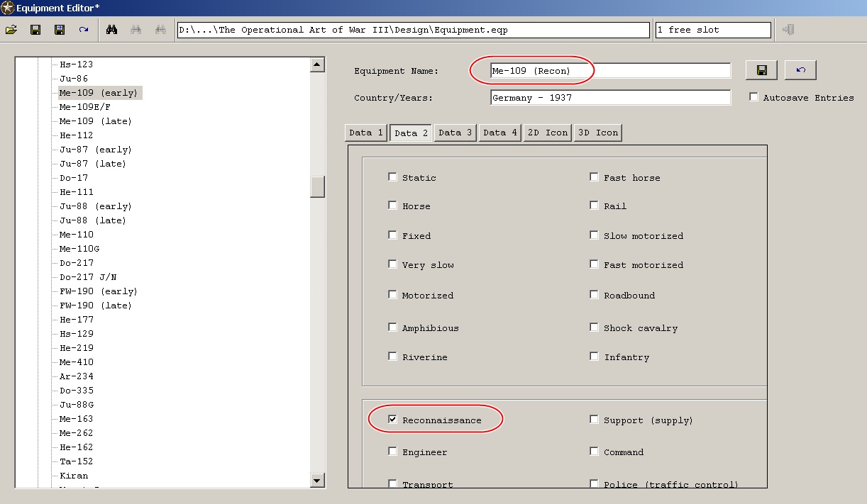Click the equipment list scroll down arrow
Viewport: 867px width, 504px height.
click(x=317, y=481)
